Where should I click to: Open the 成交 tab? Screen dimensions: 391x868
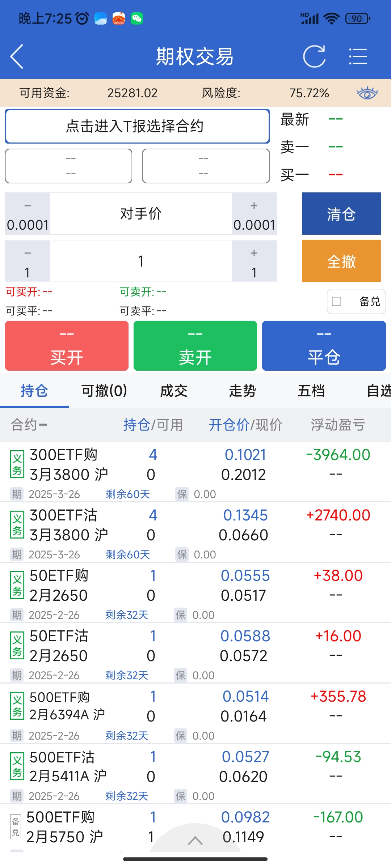point(174,391)
